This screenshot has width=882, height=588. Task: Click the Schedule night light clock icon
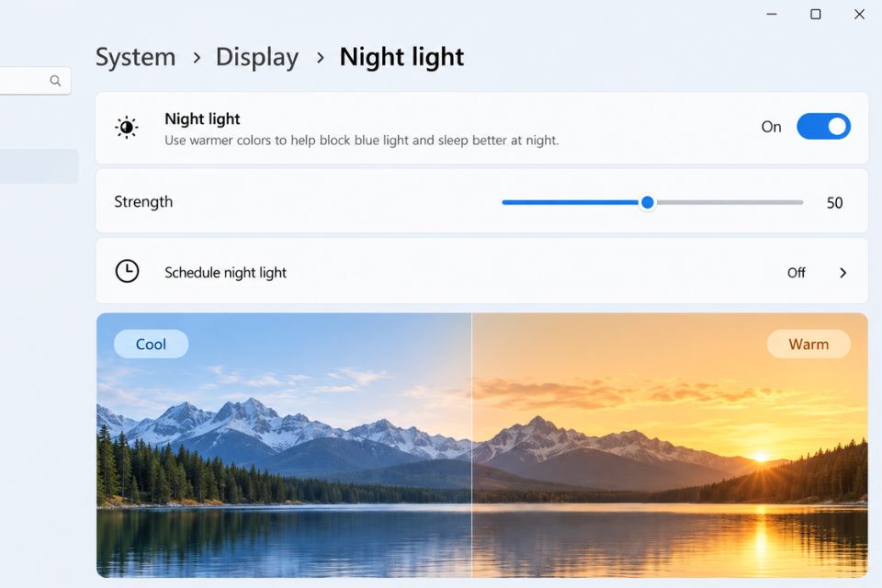tap(127, 271)
